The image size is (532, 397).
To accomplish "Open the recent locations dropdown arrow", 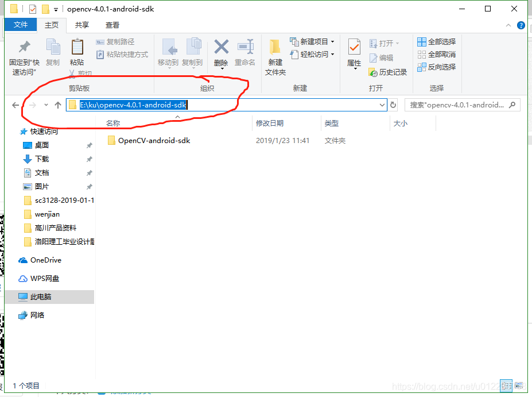I will pos(46,105).
